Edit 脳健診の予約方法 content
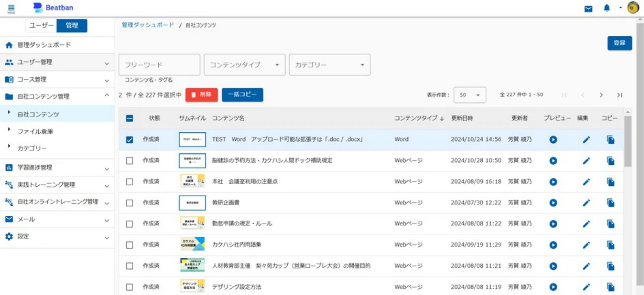This screenshot has width=644, height=295. pos(586,161)
